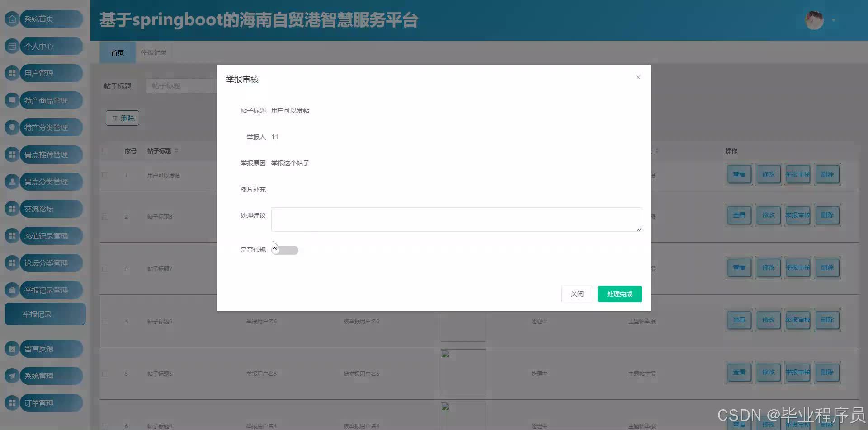Enable the 是否违规 switch in the dialog
Screen dimensions: 868x430
click(x=284, y=250)
